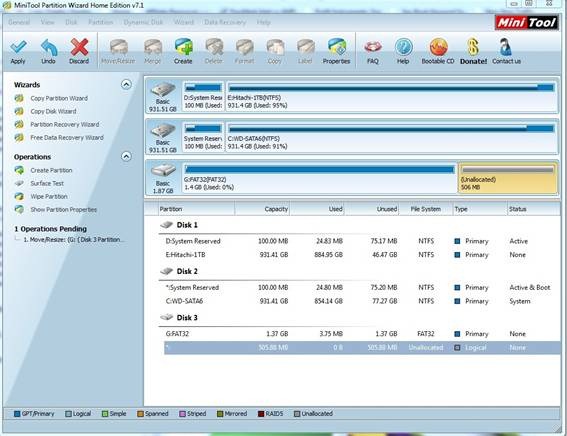The width and height of the screenshot is (567, 436).
Task: Select G:FAT32 partition bar in disk map
Action: 320,178
